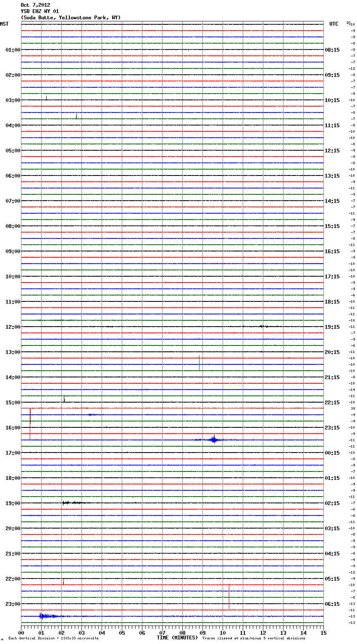Click the "09" minute tick label
This screenshot has width=357, height=644.
(202, 632)
